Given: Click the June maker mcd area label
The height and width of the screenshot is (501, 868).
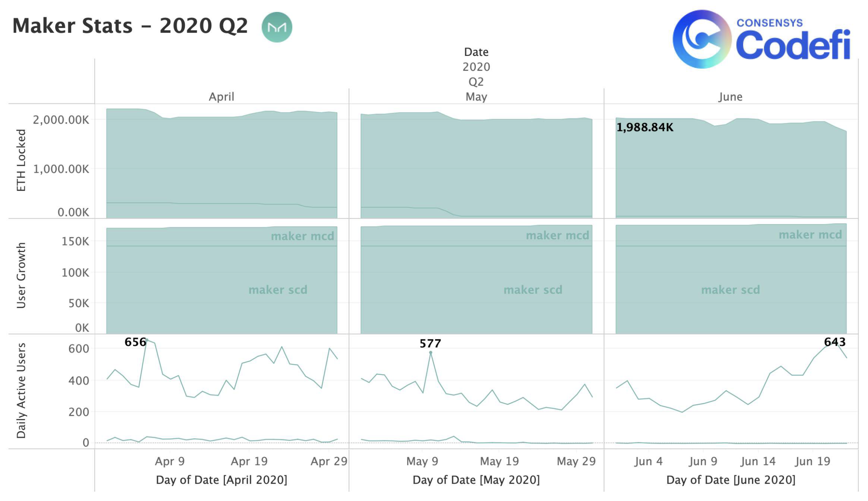Looking at the screenshot, I should (x=810, y=235).
